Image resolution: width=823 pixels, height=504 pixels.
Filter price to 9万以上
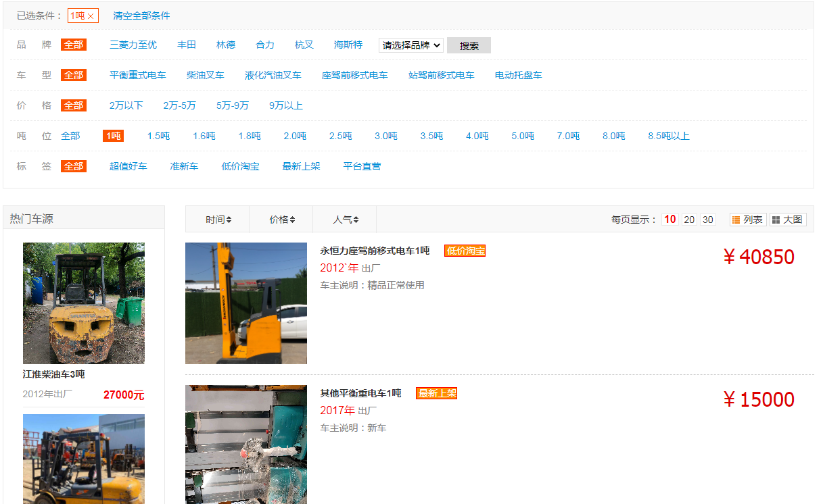(x=286, y=105)
